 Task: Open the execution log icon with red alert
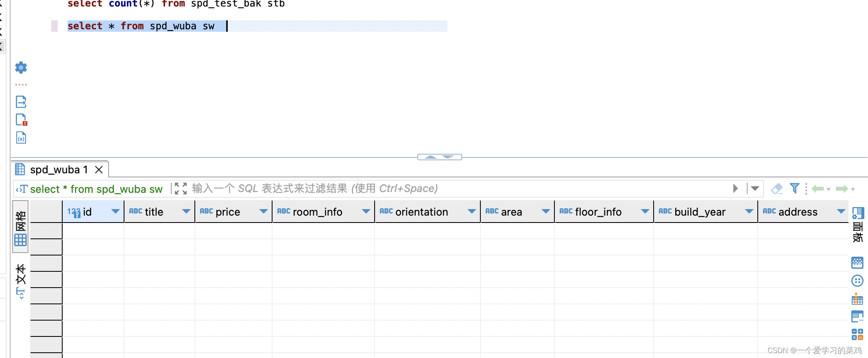[x=21, y=120]
